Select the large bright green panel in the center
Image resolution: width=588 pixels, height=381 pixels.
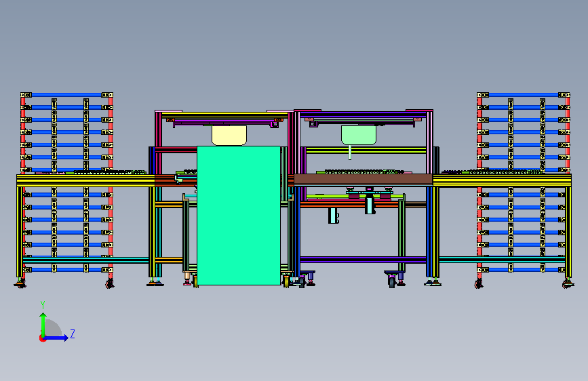click(x=239, y=216)
